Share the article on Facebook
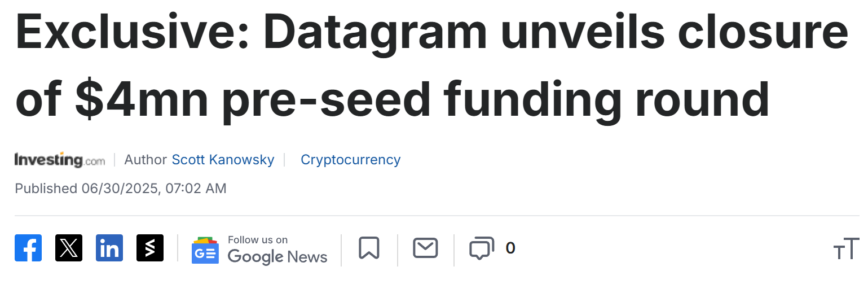The height and width of the screenshot is (284, 868). click(28, 248)
